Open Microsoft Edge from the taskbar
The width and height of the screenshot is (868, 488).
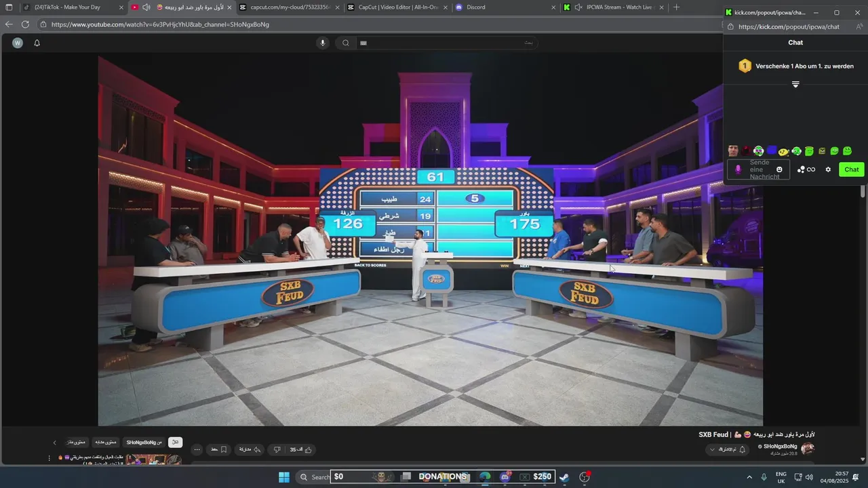point(485,476)
